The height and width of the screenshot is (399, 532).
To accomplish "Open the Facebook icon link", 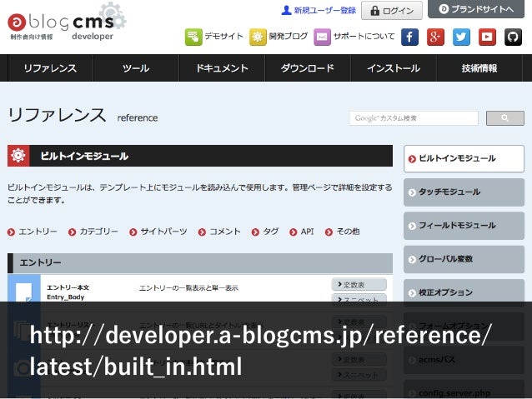I will [409, 37].
